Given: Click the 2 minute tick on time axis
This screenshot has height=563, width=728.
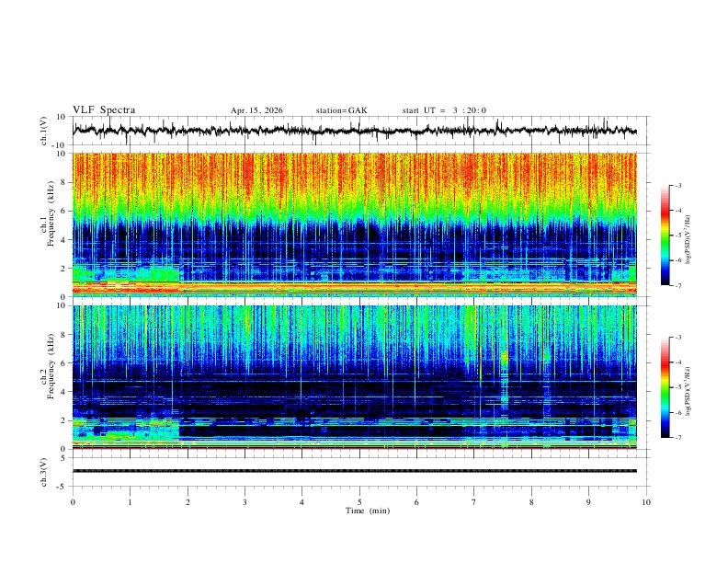Looking at the screenshot, I should click(188, 502).
